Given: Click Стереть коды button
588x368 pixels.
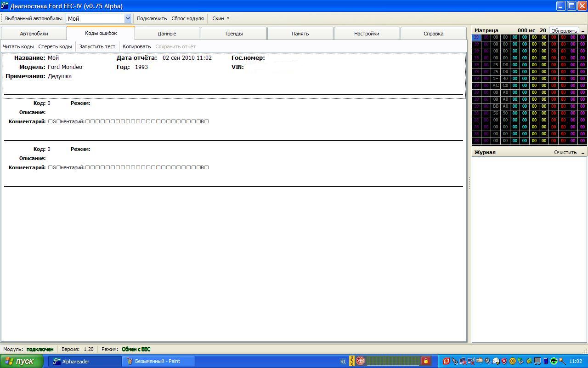Looking at the screenshot, I should point(55,46).
